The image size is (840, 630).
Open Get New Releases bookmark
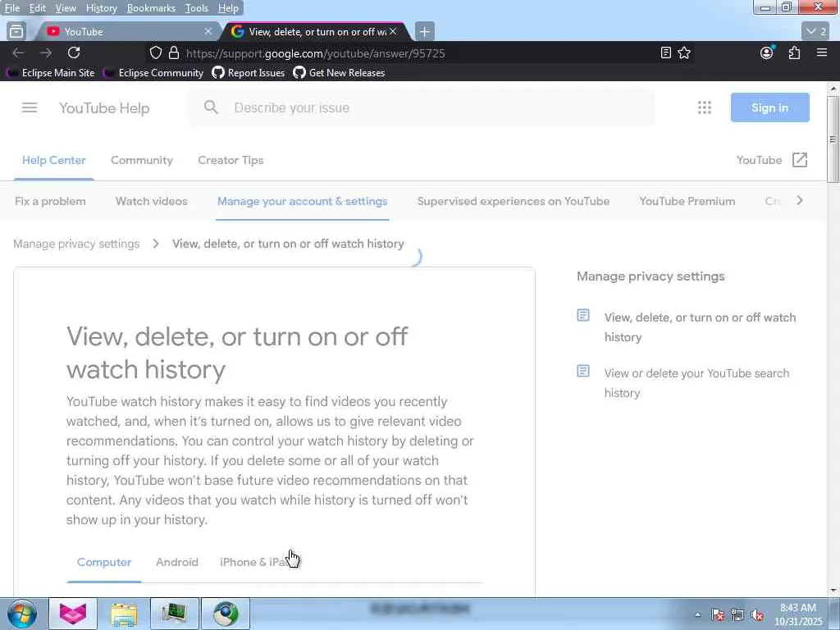[x=339, y=73]
